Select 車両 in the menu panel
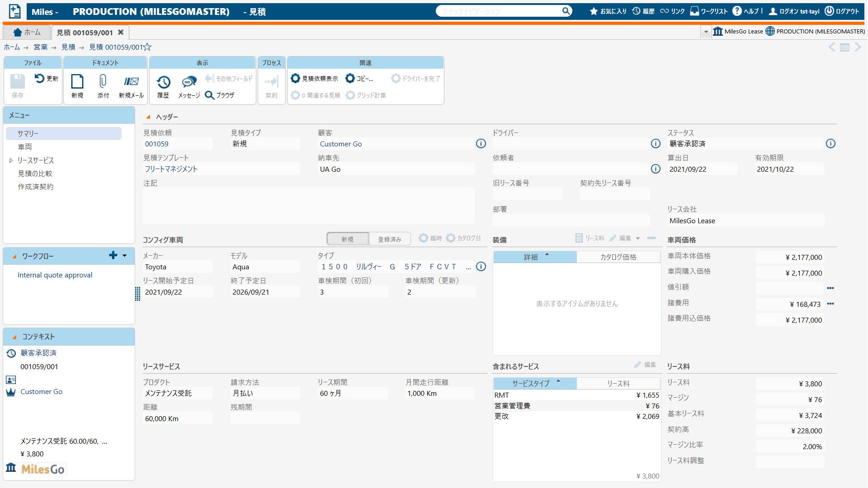The height and width of the screenshot is (488, 868). 25,147
